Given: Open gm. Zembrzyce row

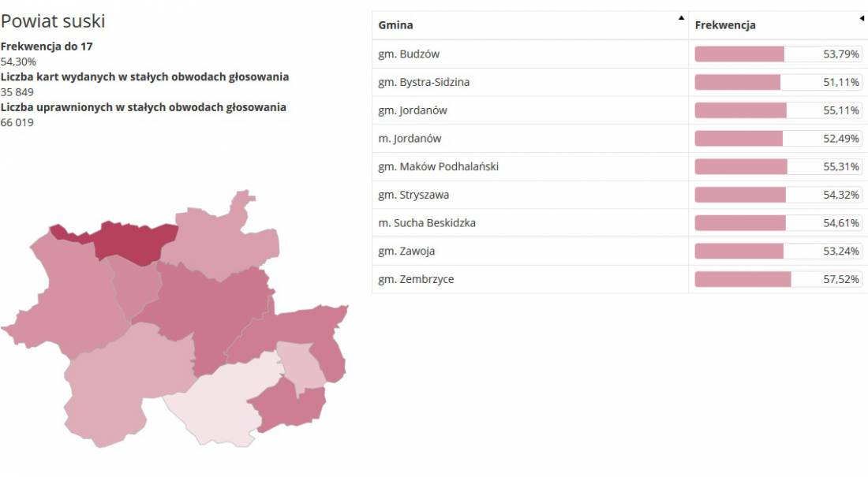Looking at the screenshot, I should tap(620, 279).
